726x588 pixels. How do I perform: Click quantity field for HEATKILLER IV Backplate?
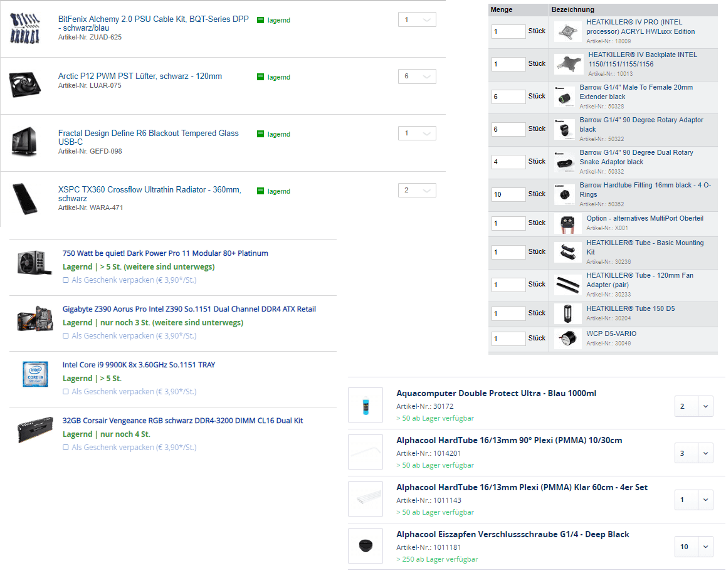(x=508, y=64)
